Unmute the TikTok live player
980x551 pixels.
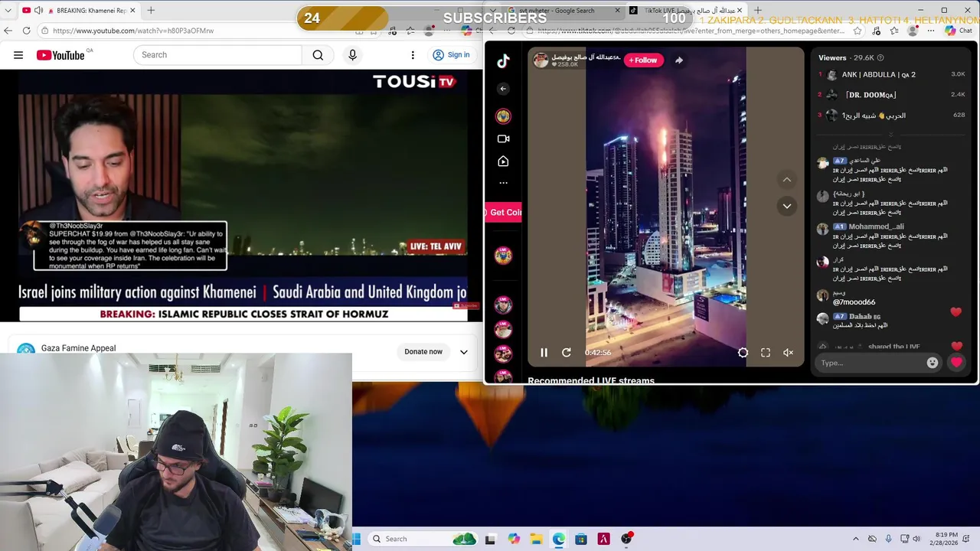(x=788, y=353)
